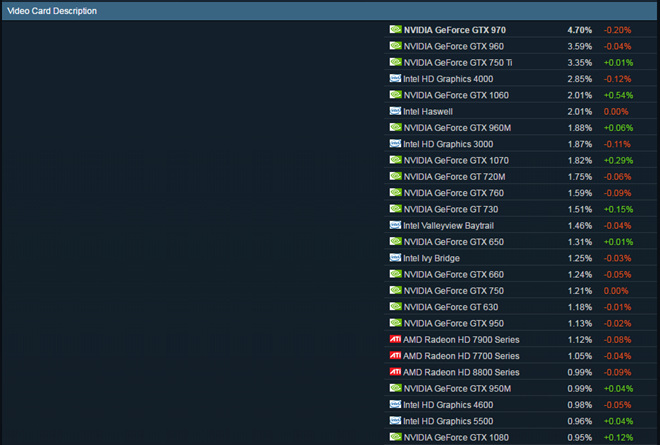
Task: Select the NVIDIA GeForce GT 720M name
Action: click(455, 177)
